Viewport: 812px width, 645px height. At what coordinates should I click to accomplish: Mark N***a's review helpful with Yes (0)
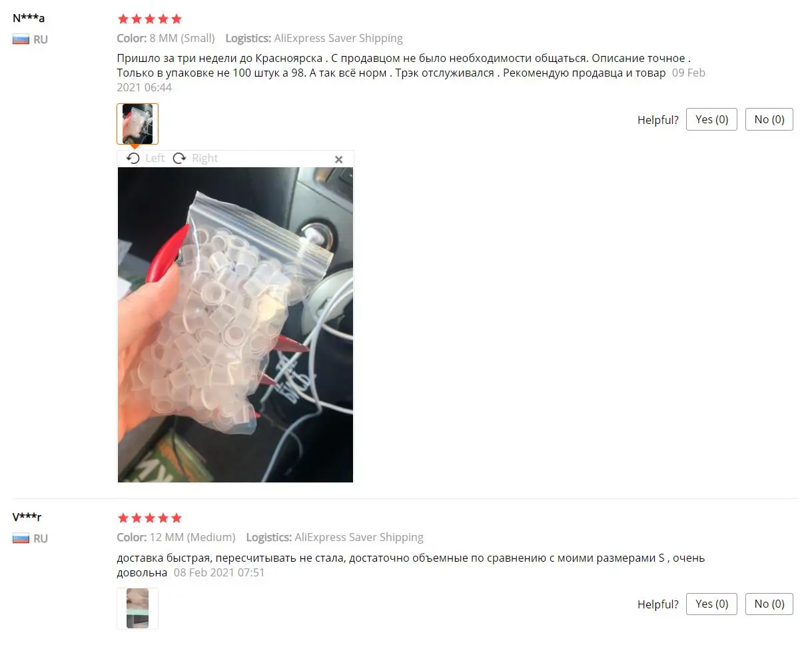click(x=711, y=119)
